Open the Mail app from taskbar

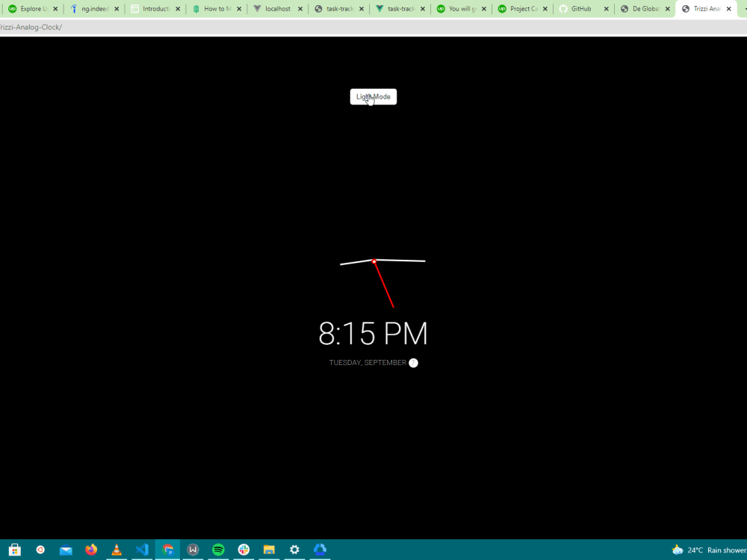(66, 550)
